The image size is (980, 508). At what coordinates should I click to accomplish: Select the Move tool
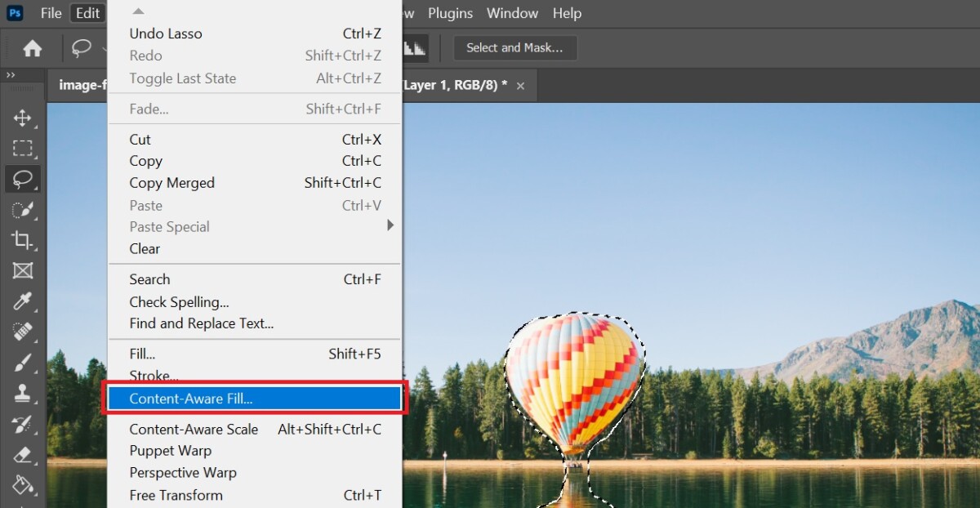[22, 118]
